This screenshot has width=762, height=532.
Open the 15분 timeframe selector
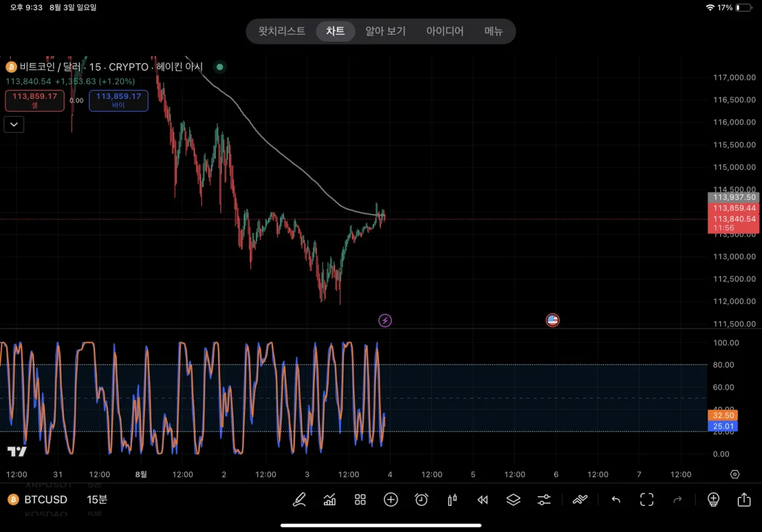click(97, 500)
